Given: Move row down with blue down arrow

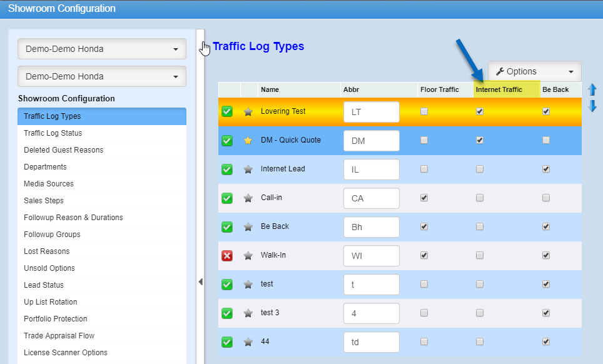Looking at the screenshot, I should tap(592, 106).
